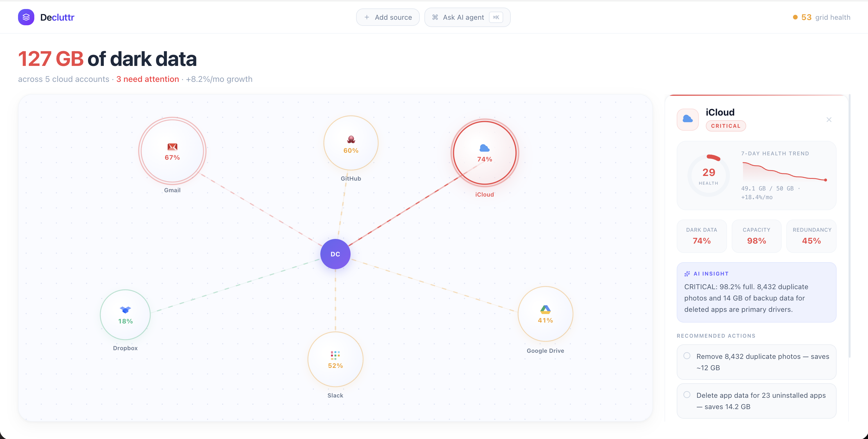868x439 pixels.
Task: Select the Slack node icon
Action: click(335, 355)
